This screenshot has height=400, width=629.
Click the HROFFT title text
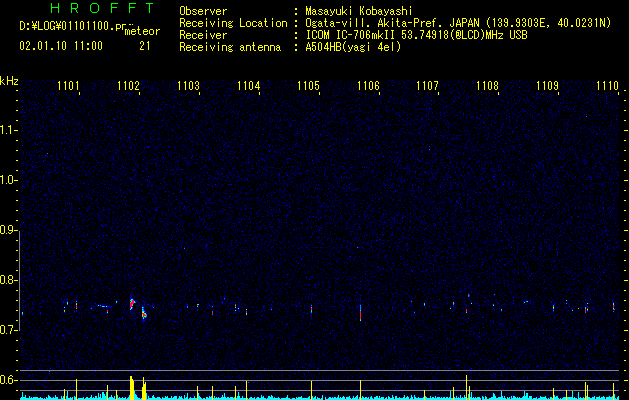point(103,8)
